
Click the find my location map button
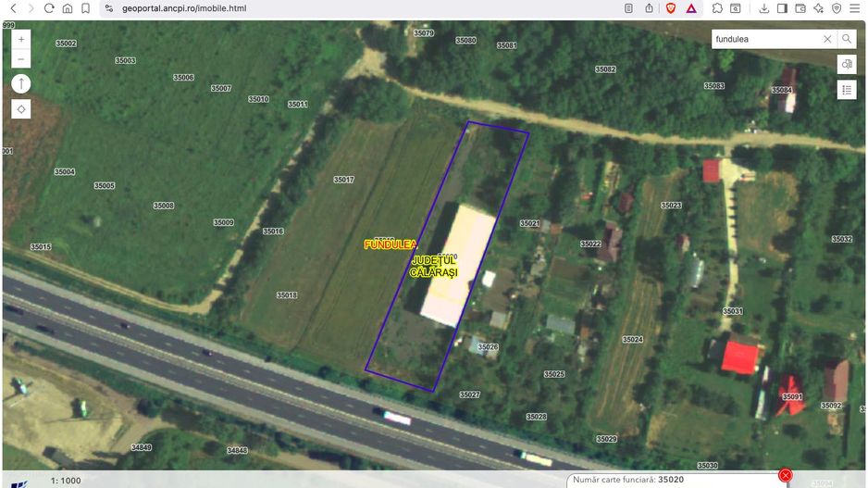point(21,109)
